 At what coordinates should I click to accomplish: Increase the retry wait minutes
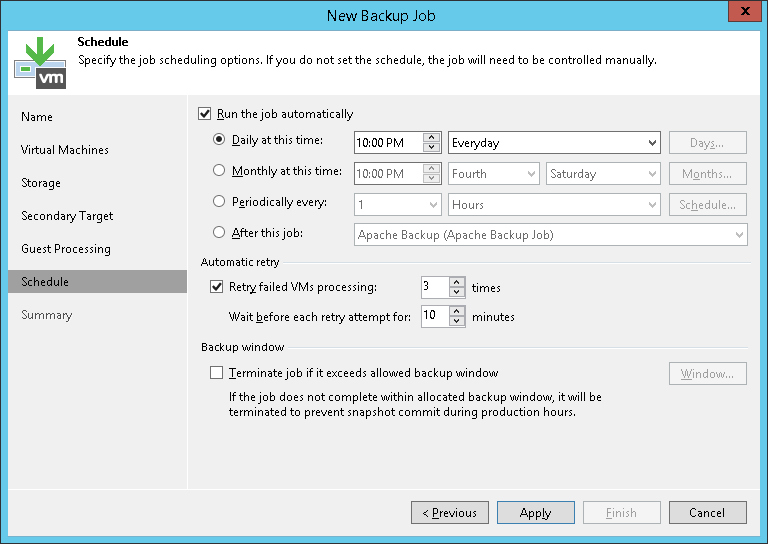pos(457,311)
